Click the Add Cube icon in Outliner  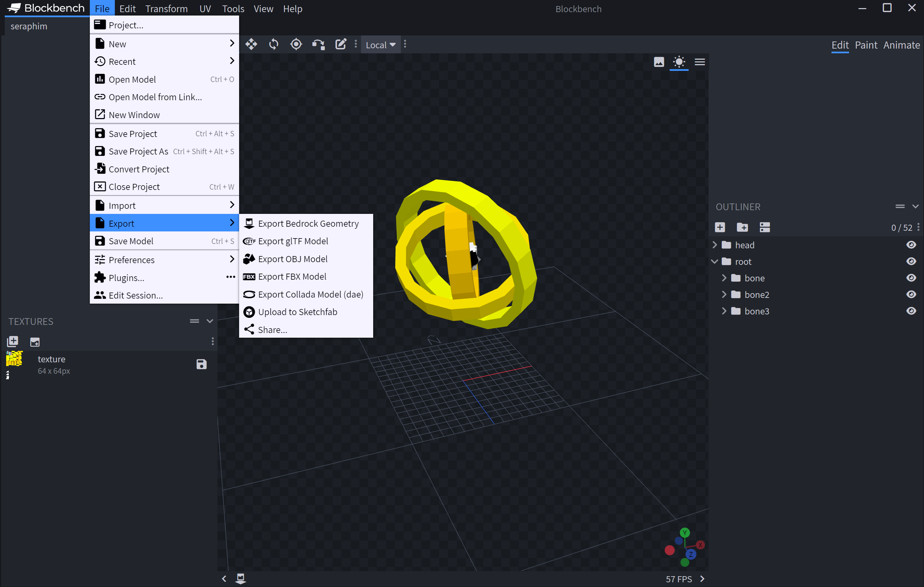(x=720, y=227)
